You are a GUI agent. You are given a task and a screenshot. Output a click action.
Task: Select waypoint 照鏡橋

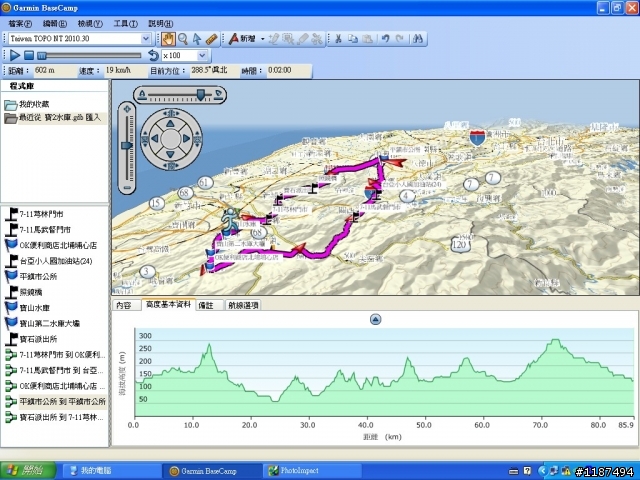[31, 292]
